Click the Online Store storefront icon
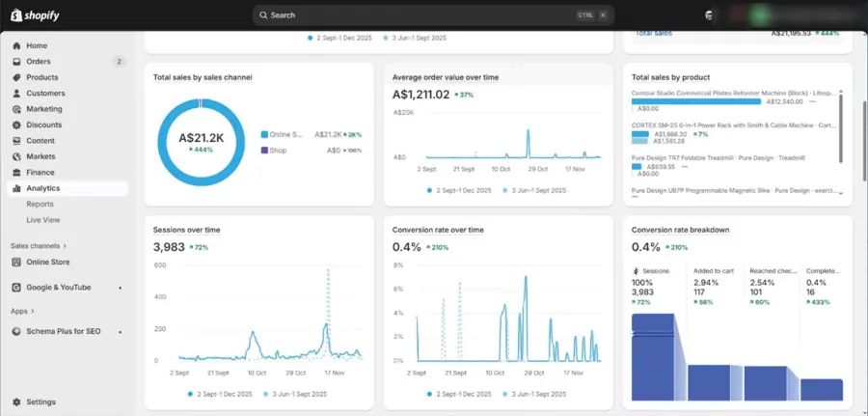Image resolution: width=868 pixels, height=416 pixels. tap(16, 262)
